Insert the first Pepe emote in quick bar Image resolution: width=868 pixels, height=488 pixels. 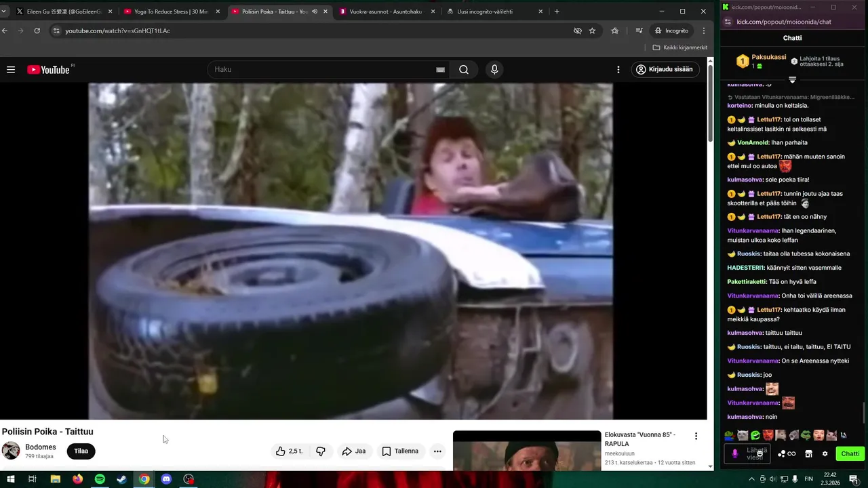729,435
